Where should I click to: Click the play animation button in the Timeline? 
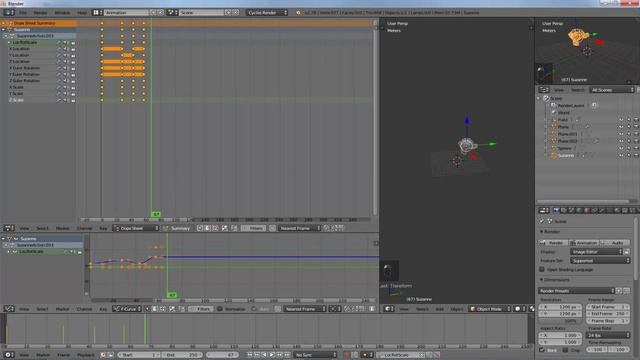click(x=272, y=355)
